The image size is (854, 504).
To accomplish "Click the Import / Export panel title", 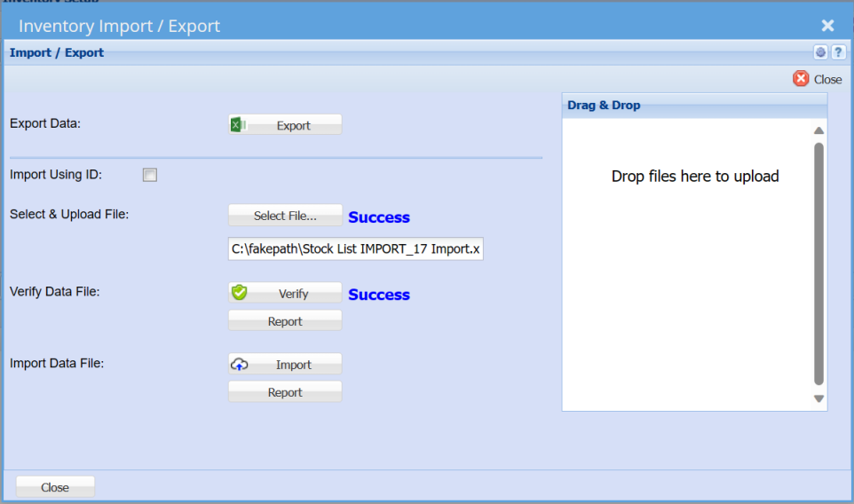I will 57,52.
